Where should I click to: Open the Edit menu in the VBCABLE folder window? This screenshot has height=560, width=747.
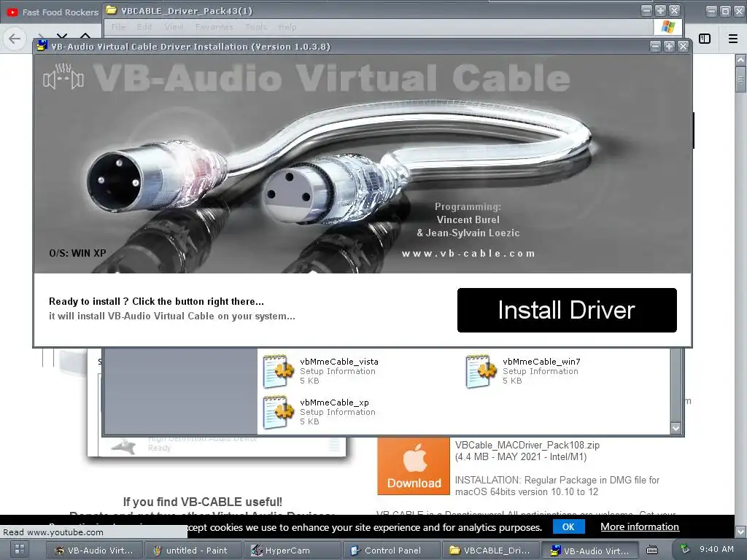coord(144,27)
